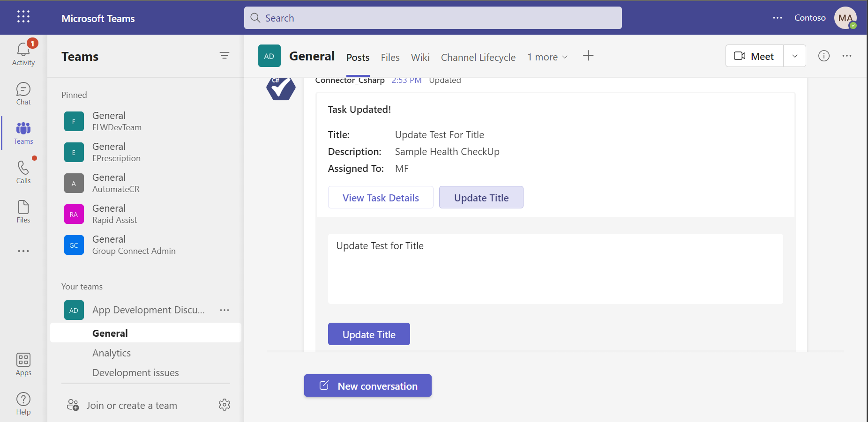Filter the Teams list
868x422 pixels.
click(x=224, y=56)
